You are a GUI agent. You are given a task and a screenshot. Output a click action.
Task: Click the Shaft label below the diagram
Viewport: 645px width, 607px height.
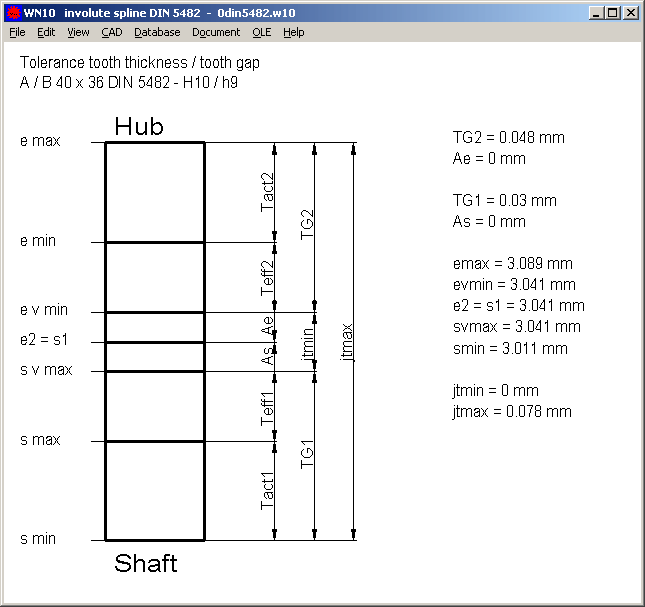tap(146, 563)
